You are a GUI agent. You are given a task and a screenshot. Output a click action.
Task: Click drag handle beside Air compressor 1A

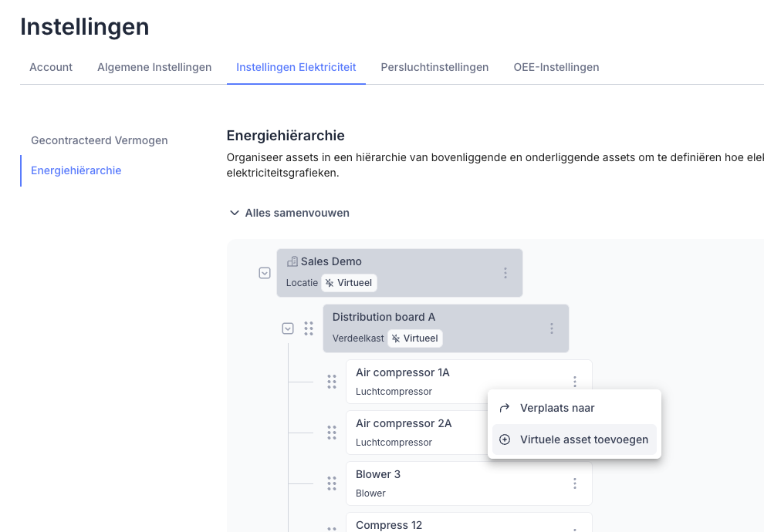tap(332, 382)
